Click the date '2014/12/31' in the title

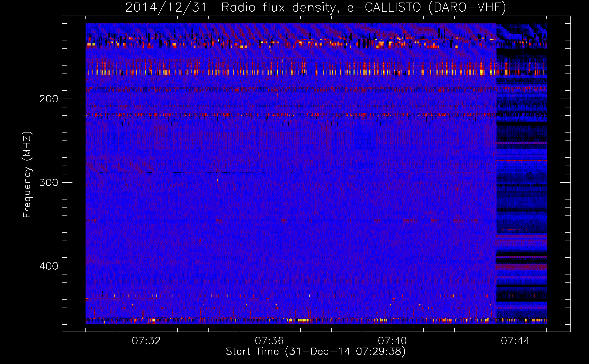coord(166,8)
